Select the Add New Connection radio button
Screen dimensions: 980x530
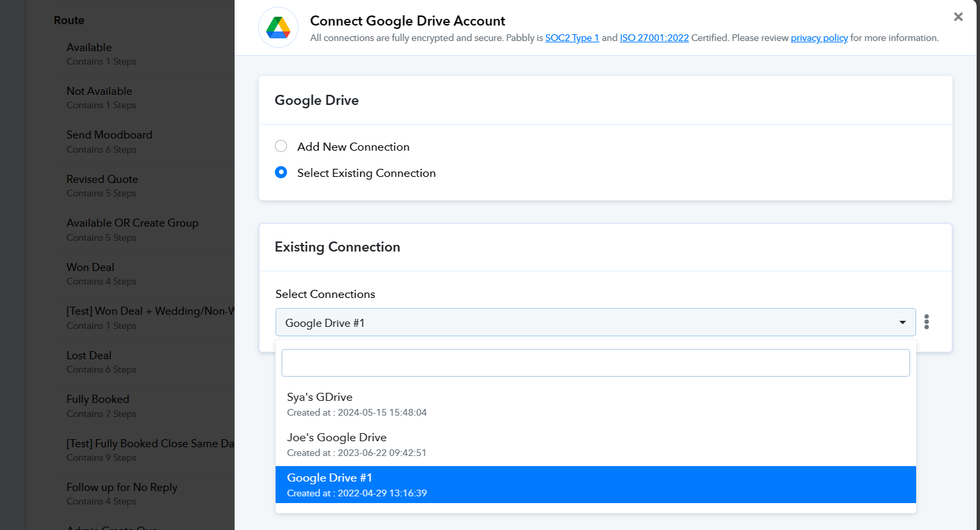coord(281,147)
